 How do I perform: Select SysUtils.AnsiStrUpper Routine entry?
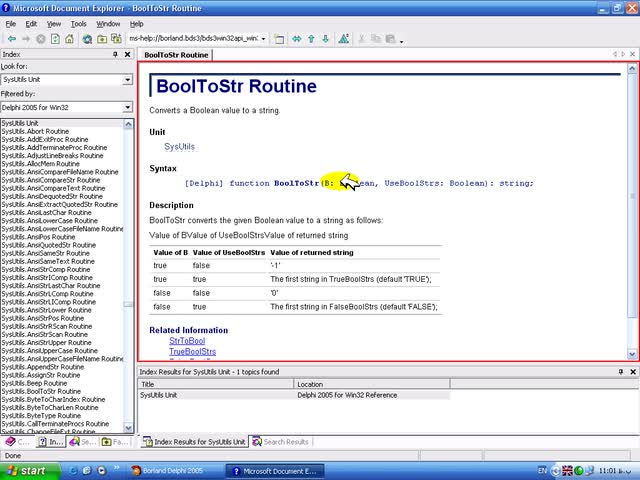46,342
